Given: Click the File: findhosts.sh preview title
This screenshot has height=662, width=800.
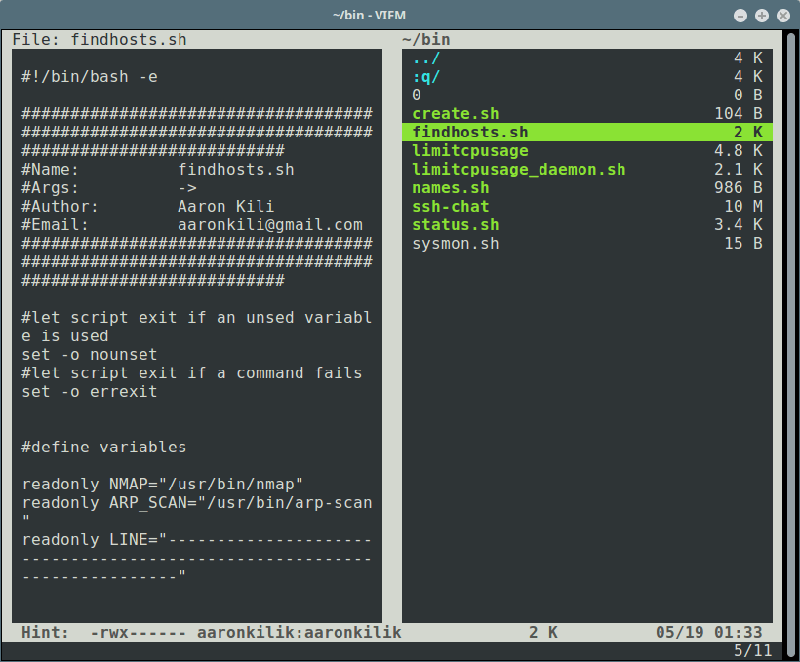Looking at the screenshot, I should (x=99, y=39).
